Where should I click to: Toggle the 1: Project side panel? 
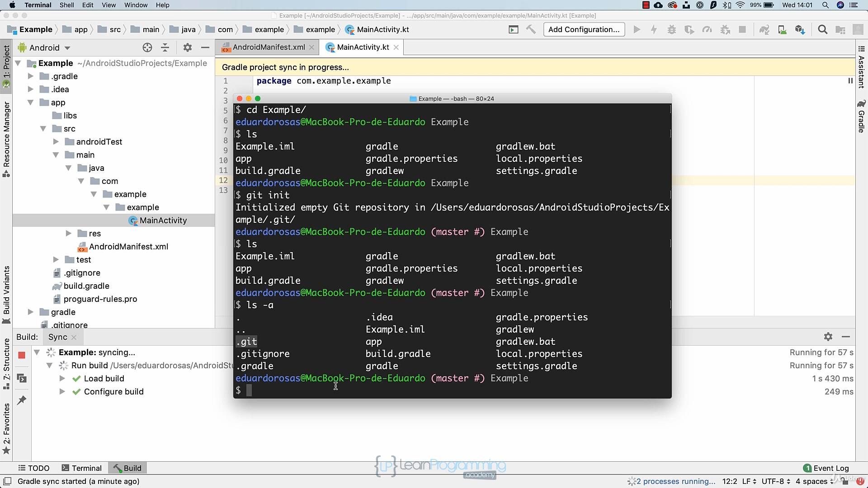6,66
